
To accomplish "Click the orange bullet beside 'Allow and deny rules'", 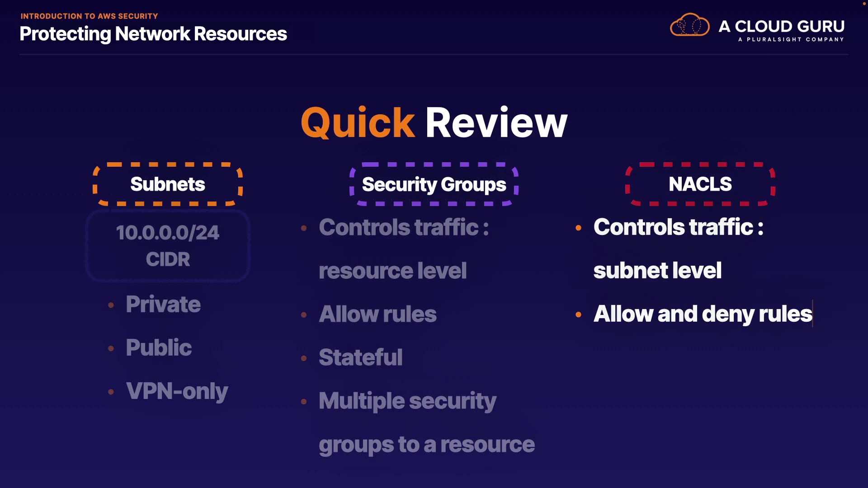I will click(x=578, y=314).
